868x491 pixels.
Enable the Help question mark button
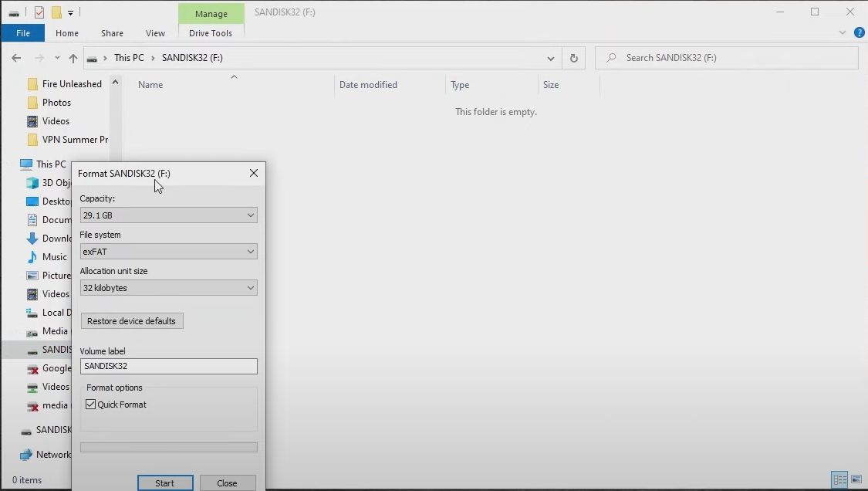click(x=859, y=32)
